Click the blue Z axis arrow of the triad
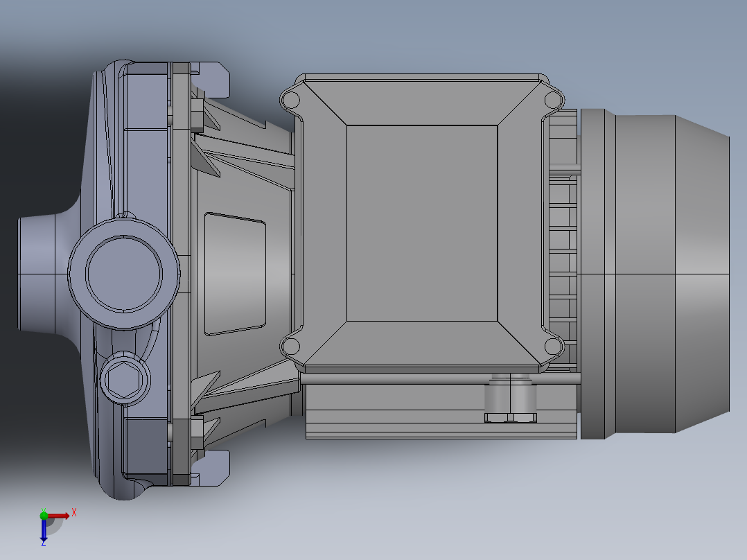Viewport: 747px width, 560px height. coord(44,530)
